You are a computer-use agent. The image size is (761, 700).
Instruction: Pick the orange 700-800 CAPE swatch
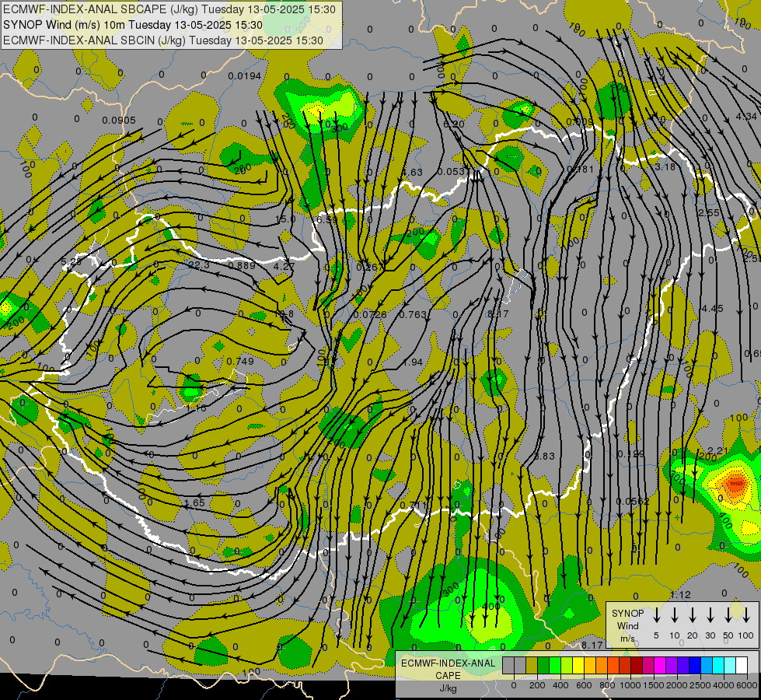click(x=602, y=666)
